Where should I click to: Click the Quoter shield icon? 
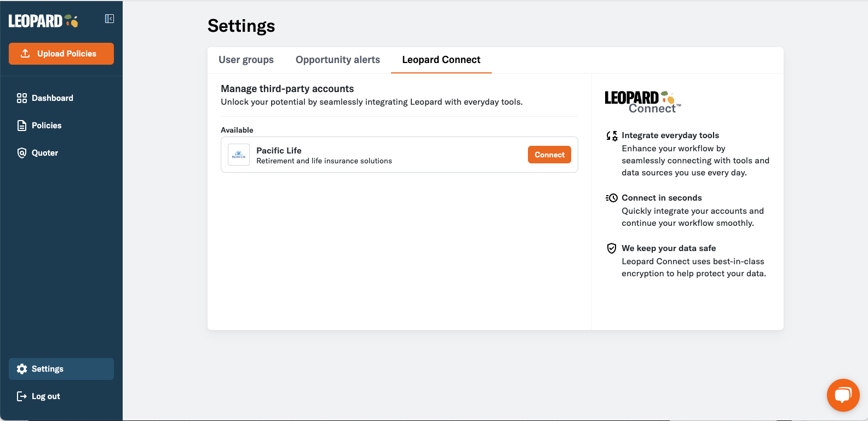click(22, 153)
